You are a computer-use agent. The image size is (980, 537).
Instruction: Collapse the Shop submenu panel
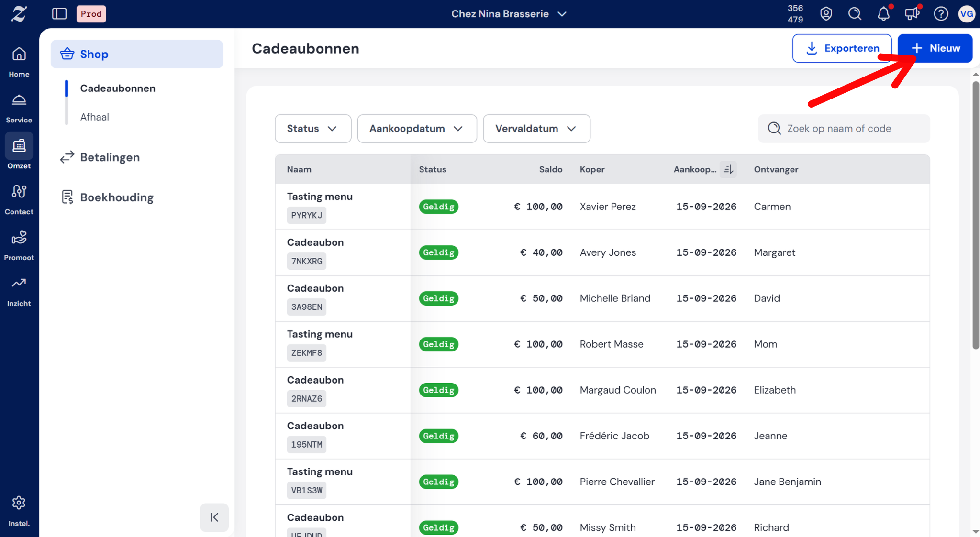click(214, 517)
